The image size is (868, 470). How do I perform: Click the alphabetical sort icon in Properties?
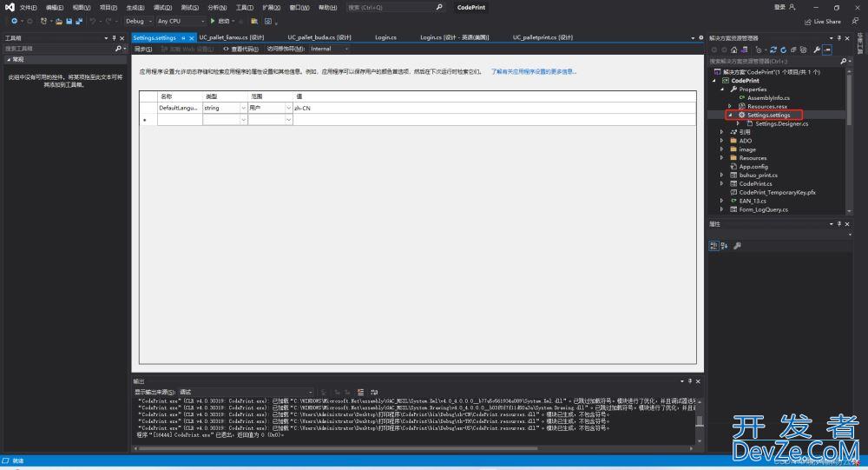point(724,246)
